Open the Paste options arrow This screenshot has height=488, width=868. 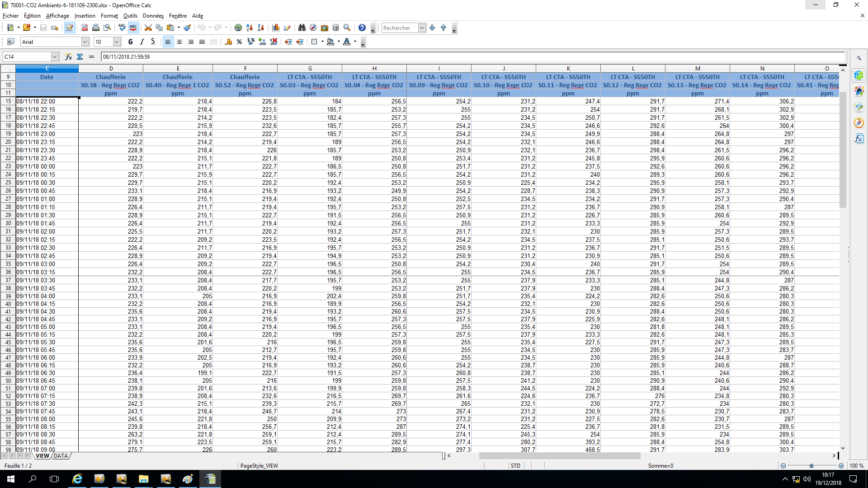tap(179, 28)
